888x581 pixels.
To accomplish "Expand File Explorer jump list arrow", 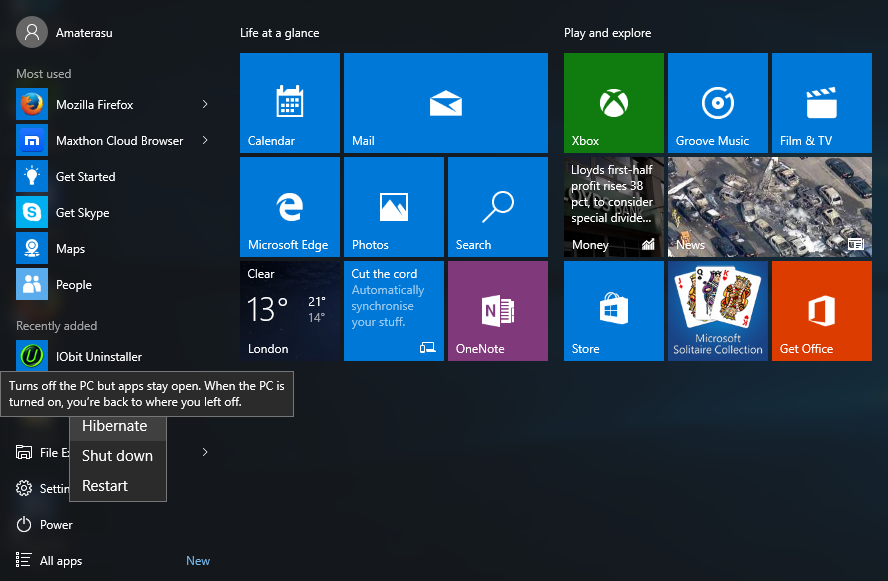I will pos(205,452).
